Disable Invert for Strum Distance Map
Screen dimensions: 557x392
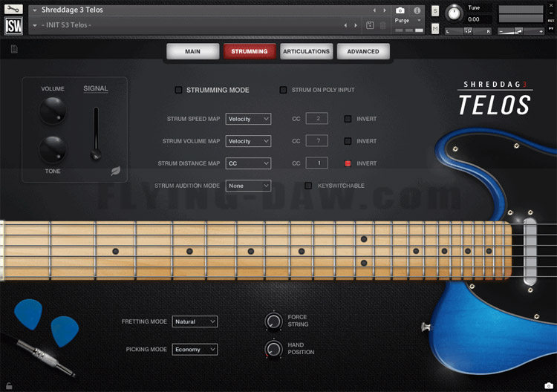point(348,163)
